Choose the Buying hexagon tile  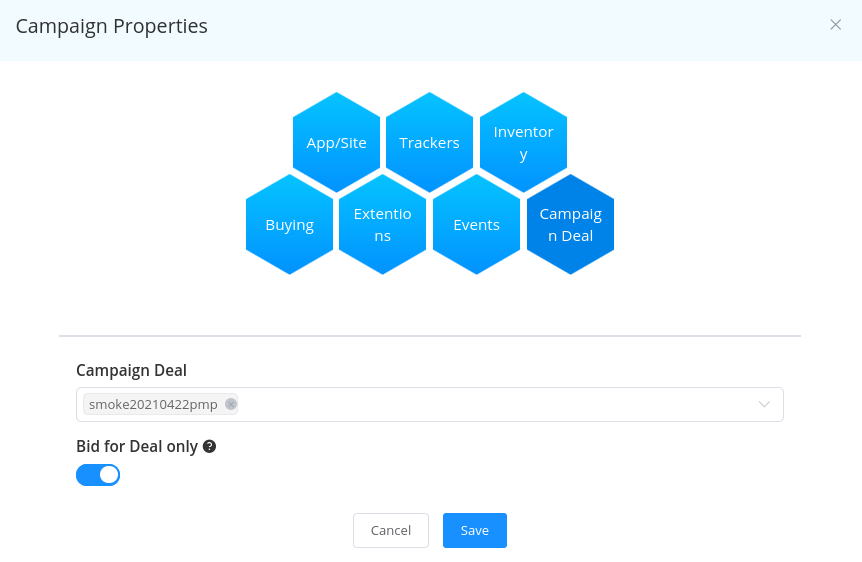pyautogui.click(x=290, y=224)
